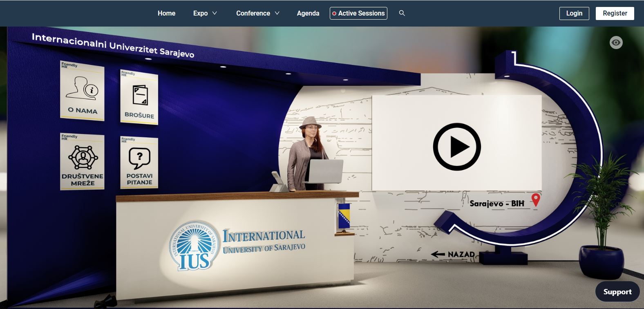Open the O NAMA info panel
644x309 pixels.
click(x=82, y=91)
